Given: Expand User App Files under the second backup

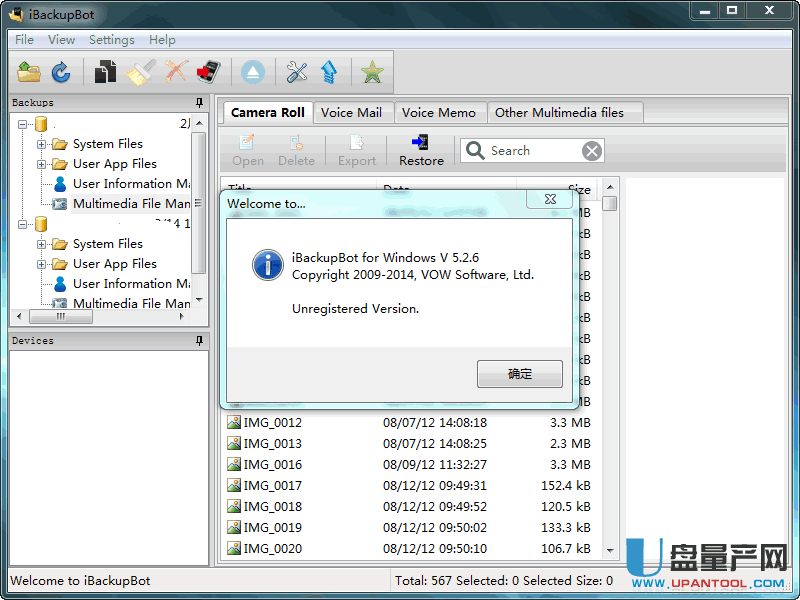Looking at the screenshot, I should tap(42, 264).
